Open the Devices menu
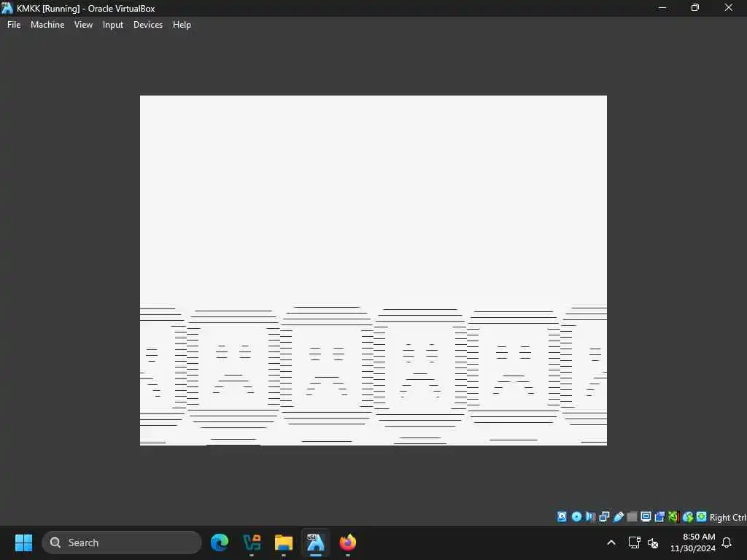Viewport: 747px width, 560px height. (x=147, y=25)
